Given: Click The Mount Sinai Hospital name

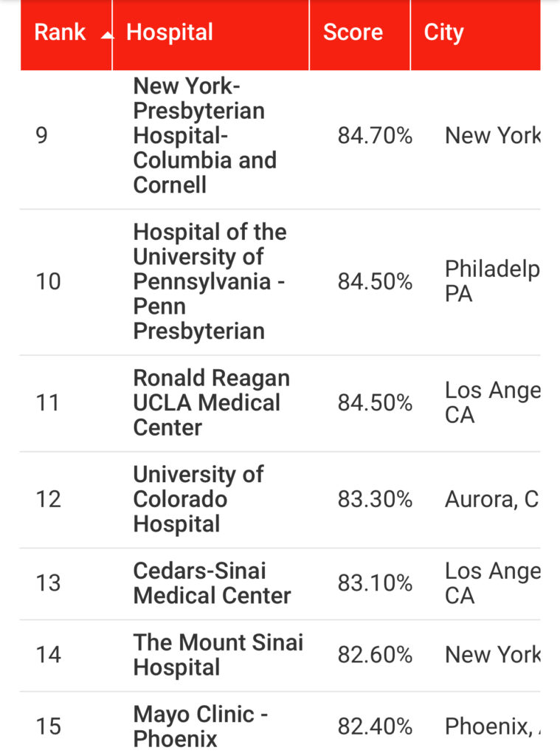Looking at the screenshot, I should click(218, 655).
